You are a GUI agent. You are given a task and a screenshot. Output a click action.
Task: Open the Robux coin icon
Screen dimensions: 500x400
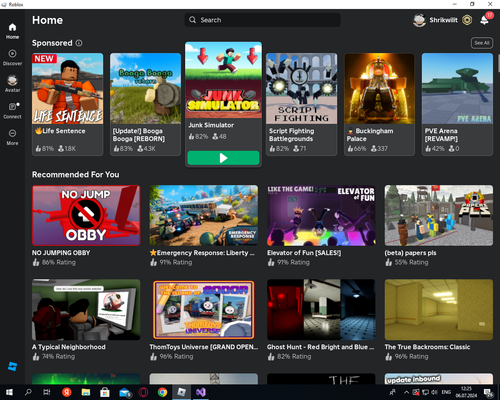[467, 20]
